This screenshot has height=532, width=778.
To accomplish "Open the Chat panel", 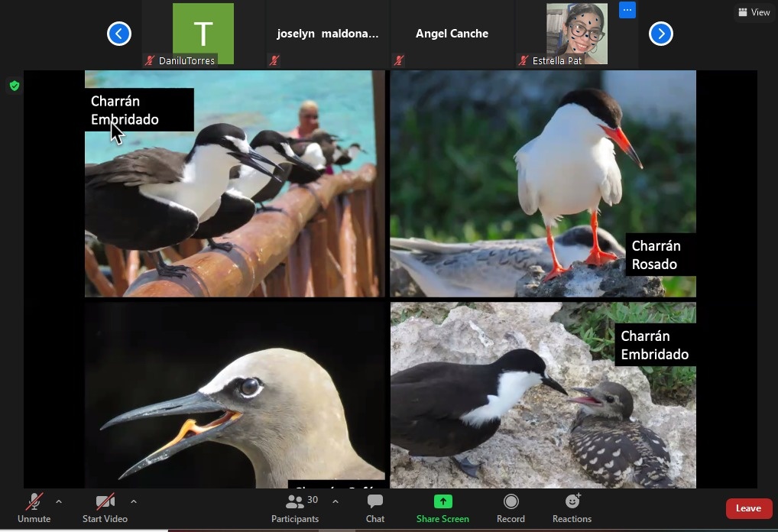I will point(374,508).
